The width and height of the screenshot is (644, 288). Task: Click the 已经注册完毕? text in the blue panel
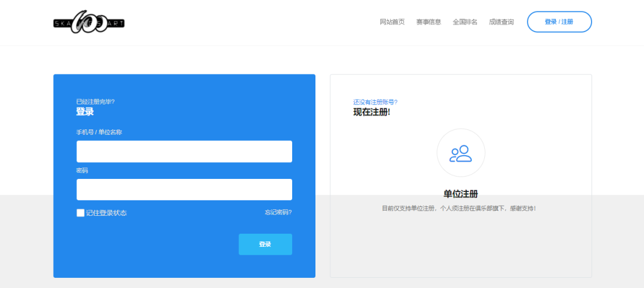95,101
